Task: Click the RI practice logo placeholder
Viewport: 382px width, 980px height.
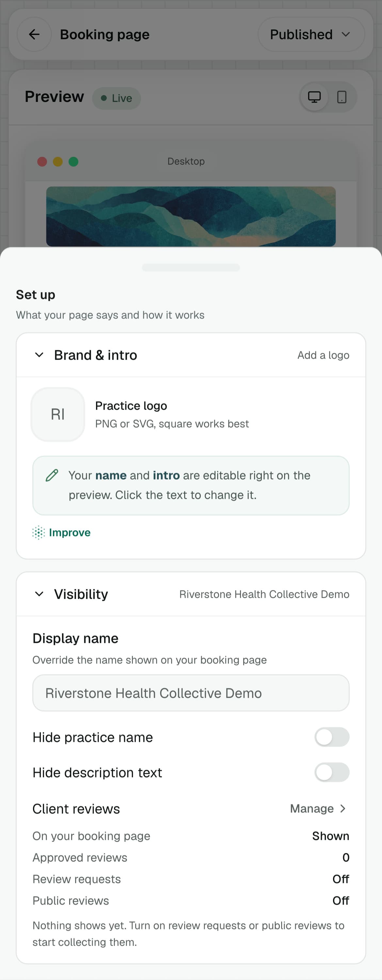Action: coord(58,414)
